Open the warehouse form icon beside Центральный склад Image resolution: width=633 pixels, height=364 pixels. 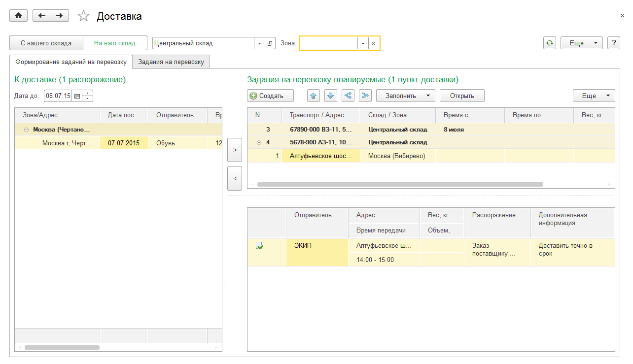pos(270,43)
